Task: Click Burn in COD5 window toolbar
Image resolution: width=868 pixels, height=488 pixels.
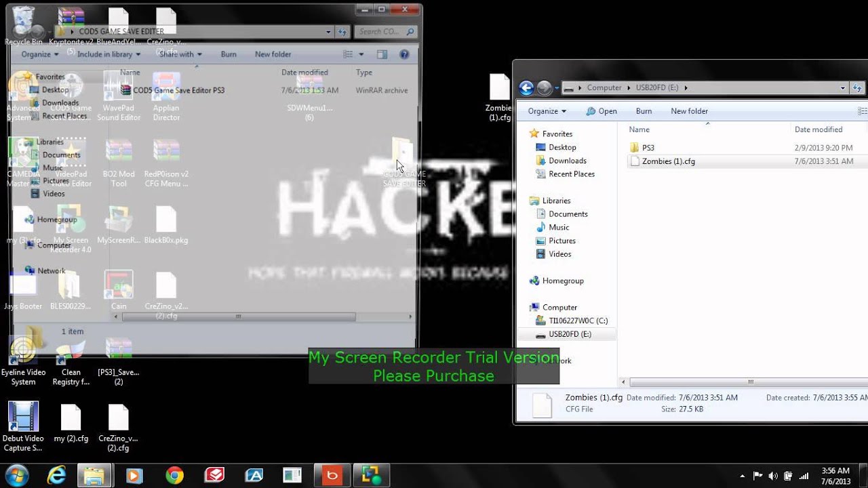Action: [x=229, y=54]
